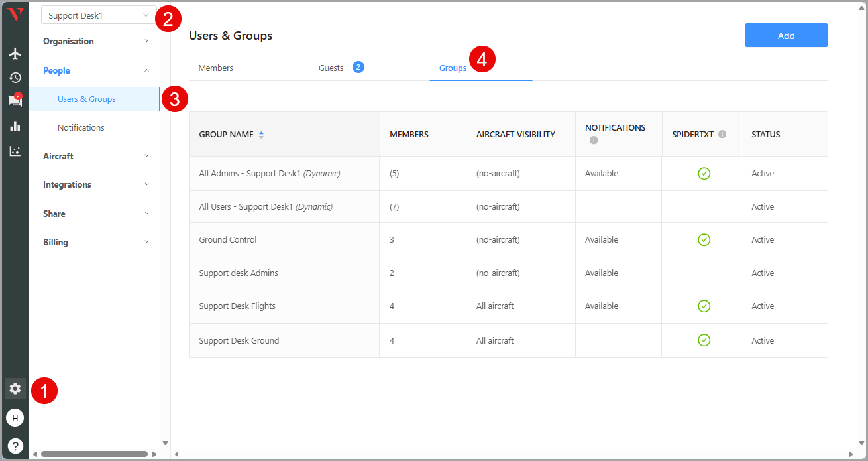Click the help question mark icon
This screenshot has width=868, height=461.
(15, 446)
